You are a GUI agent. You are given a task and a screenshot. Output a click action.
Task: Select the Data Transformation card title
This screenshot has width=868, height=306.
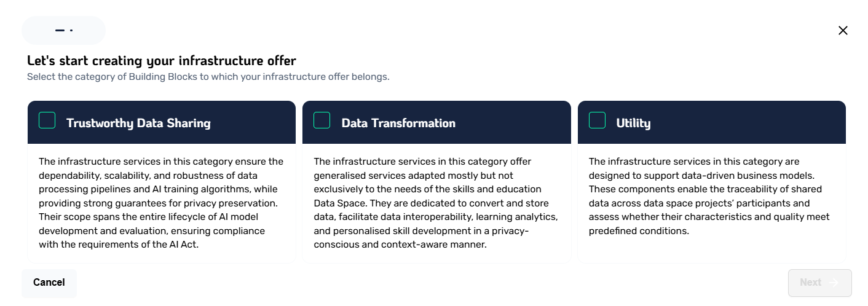(398, 123)
